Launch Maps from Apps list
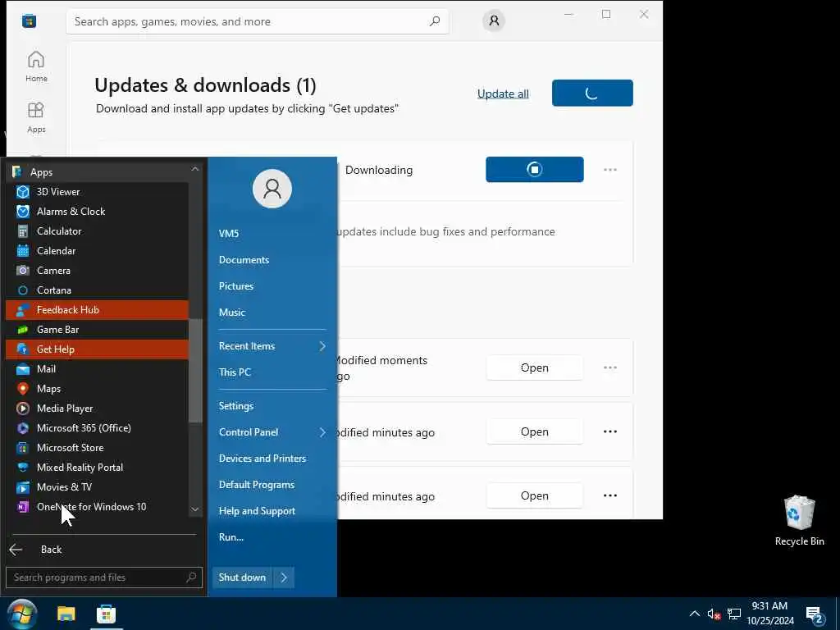Image resolution: width=840 pixels, height=630 pixels. 97,388
